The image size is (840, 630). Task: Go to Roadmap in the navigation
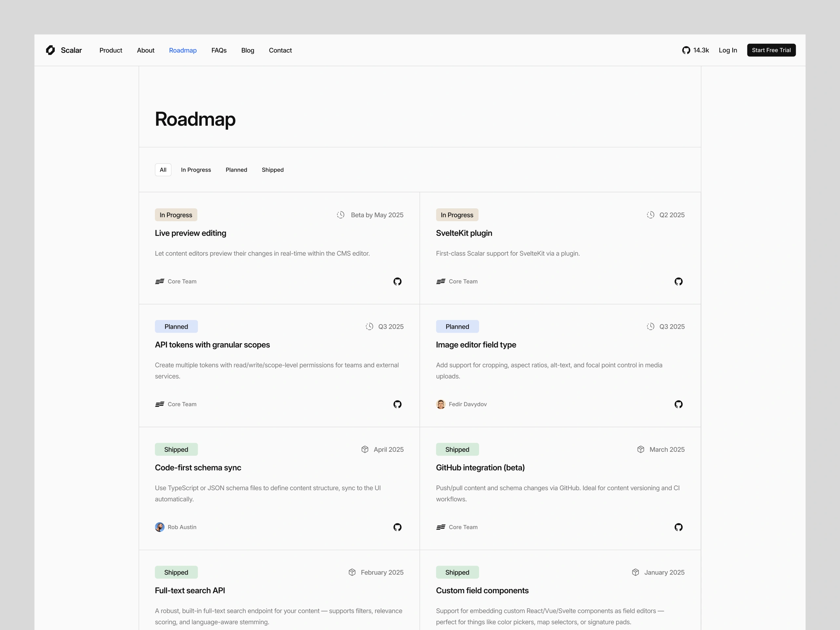pos(183,50)
